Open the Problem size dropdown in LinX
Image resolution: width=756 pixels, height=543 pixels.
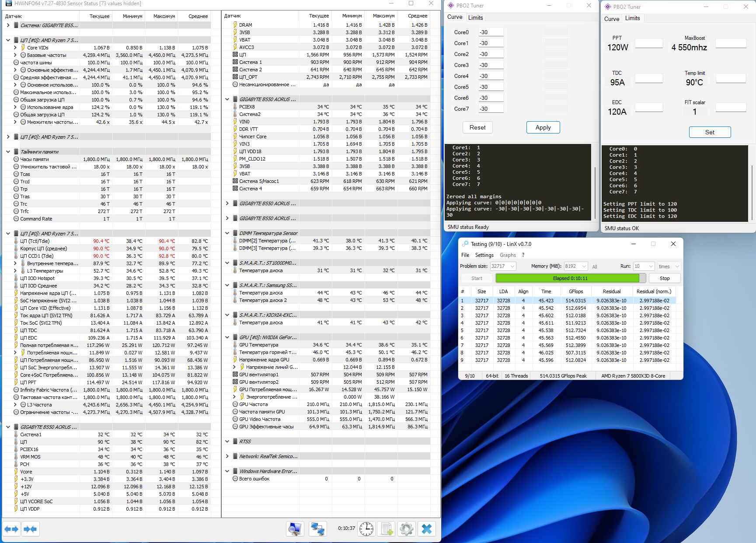click(512, 266)
